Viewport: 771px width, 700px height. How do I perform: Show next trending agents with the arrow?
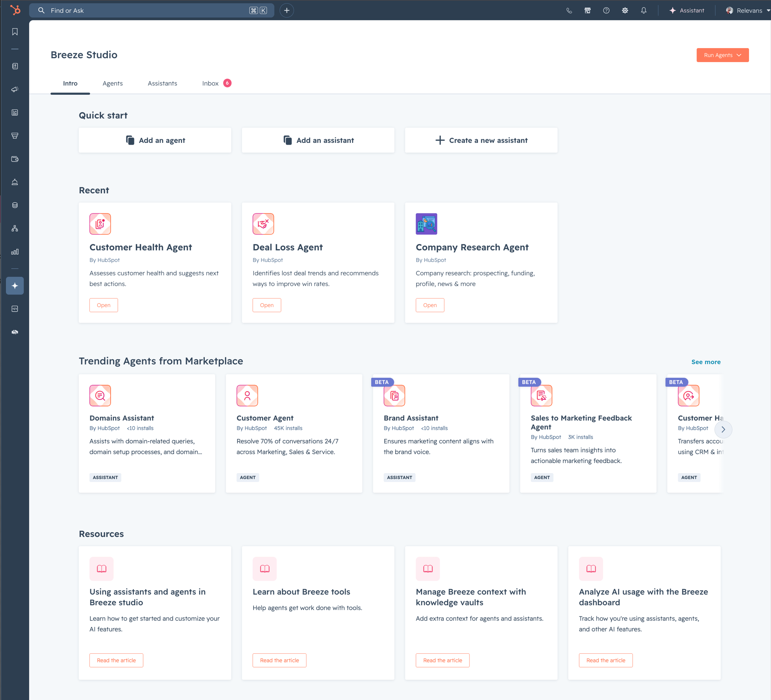723,430
